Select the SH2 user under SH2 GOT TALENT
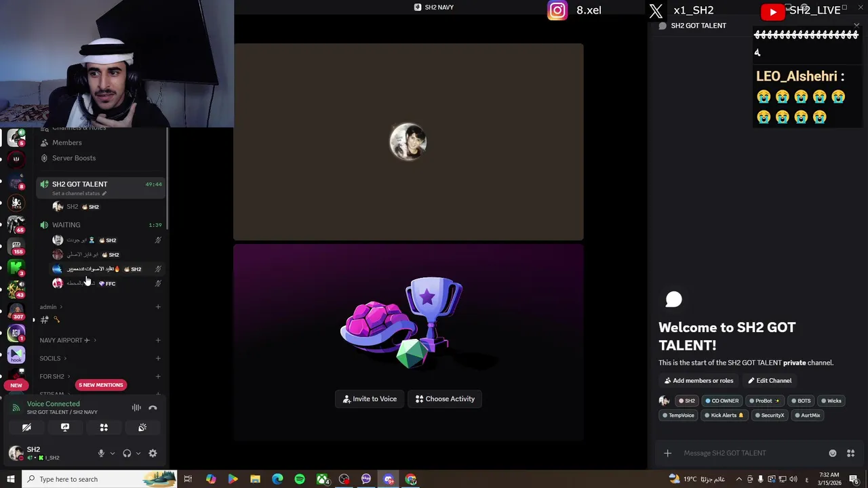868x488 pixels. point(107,207)
